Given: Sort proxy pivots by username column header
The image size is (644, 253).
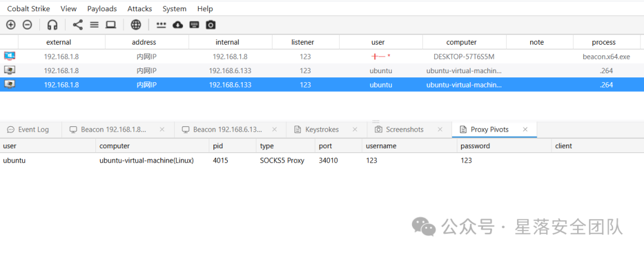Looking at the screenshot, I should (x=410, y=146).
